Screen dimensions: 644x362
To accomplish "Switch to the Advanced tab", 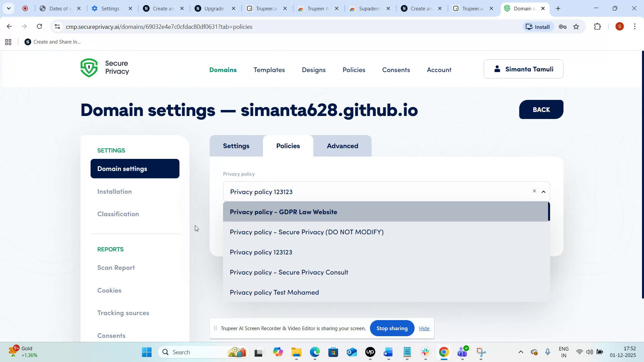I will (342, 146).
